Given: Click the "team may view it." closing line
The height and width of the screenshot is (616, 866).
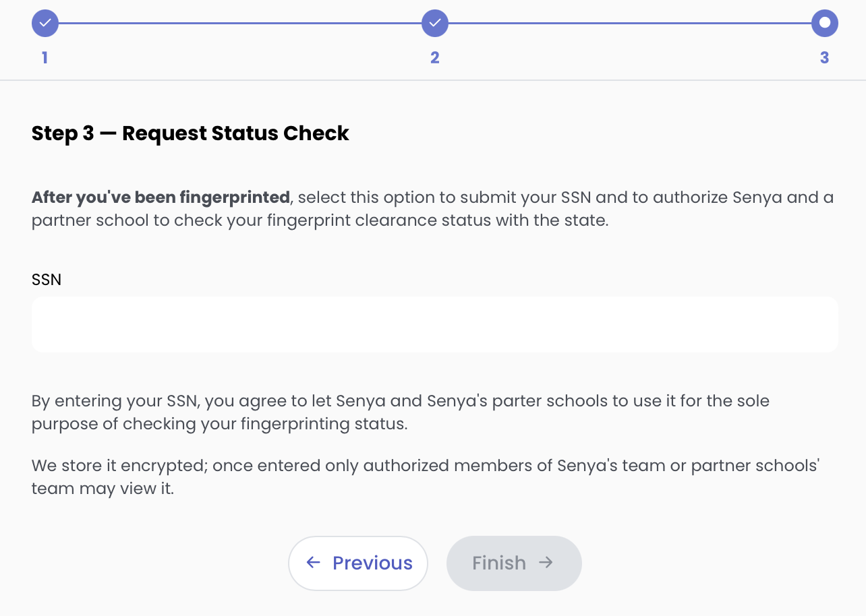Looking at the screenshot, I should click(x=103, y=489).
